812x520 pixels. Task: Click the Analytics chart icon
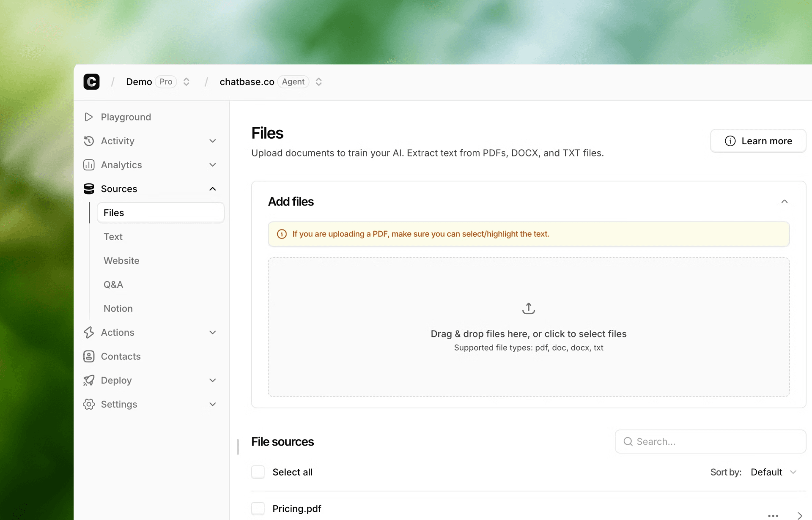click(89, 165)
